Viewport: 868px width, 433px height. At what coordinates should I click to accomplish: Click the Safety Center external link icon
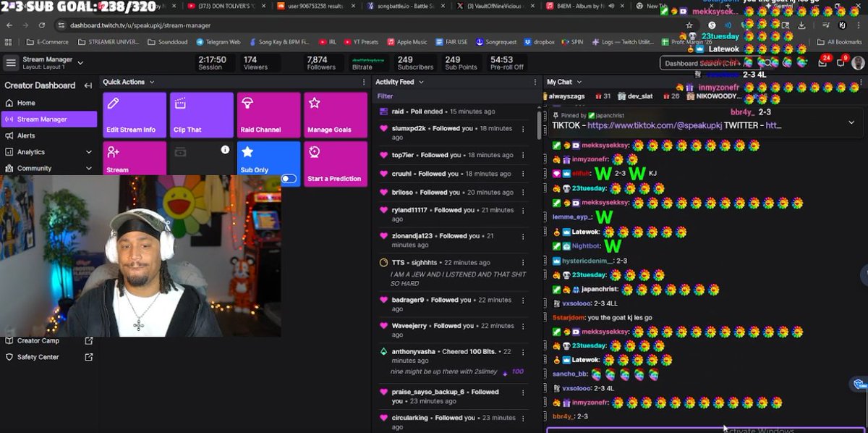(x=89, y=357)
